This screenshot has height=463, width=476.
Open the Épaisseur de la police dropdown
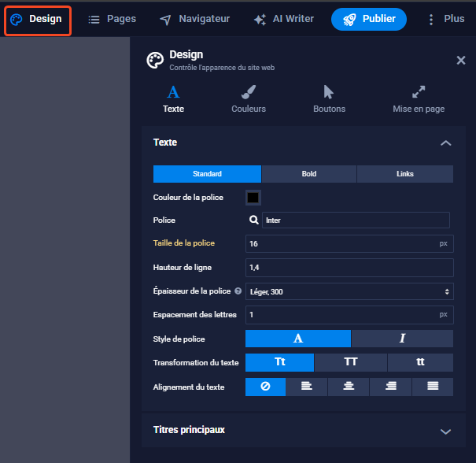[x=349, y=291]
